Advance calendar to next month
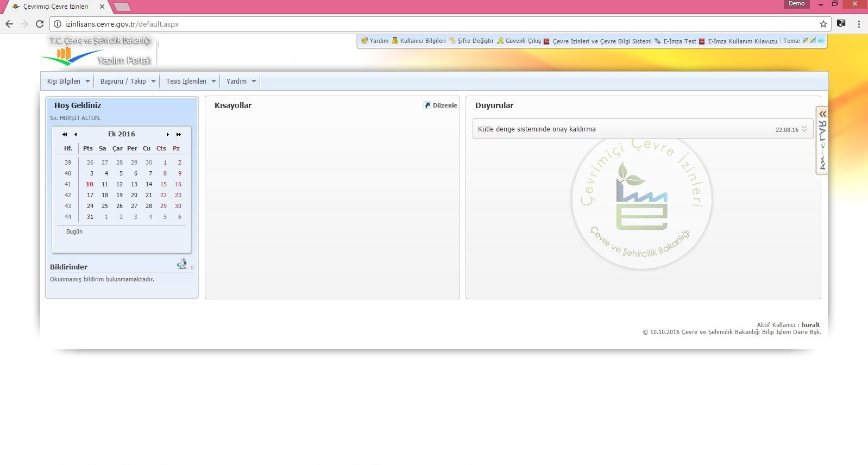This screenshot has width=868, height=465. click(x=167, y=134)
